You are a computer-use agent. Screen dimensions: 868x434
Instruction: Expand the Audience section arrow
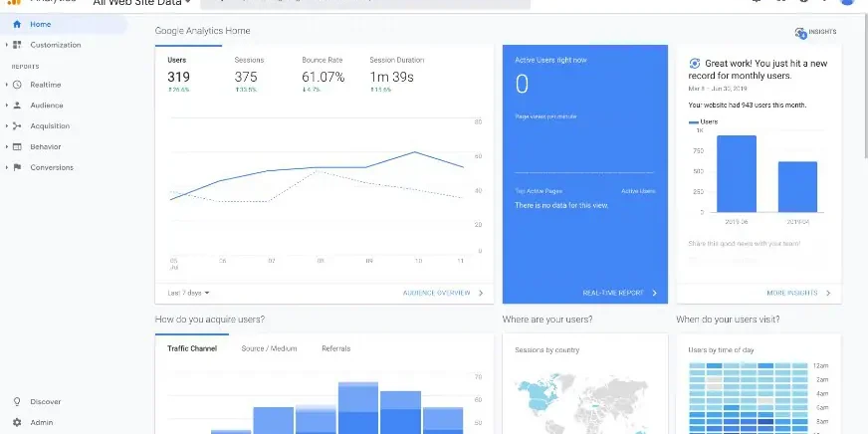(7, 106)
